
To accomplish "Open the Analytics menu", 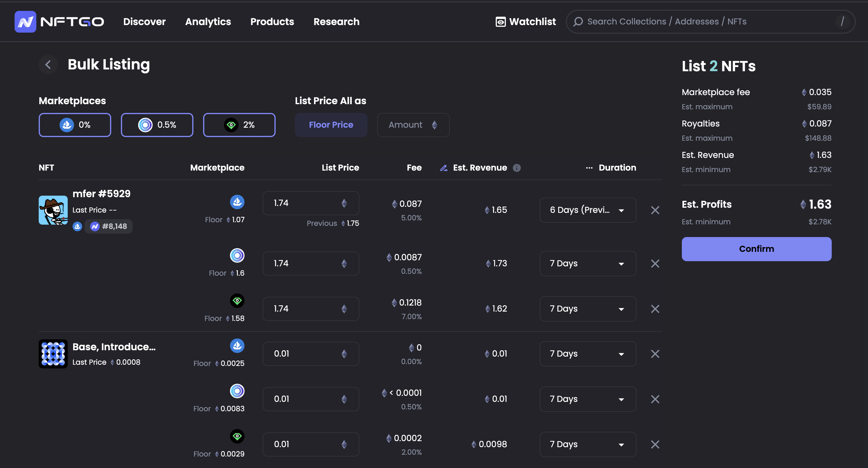I will [208, 22].
